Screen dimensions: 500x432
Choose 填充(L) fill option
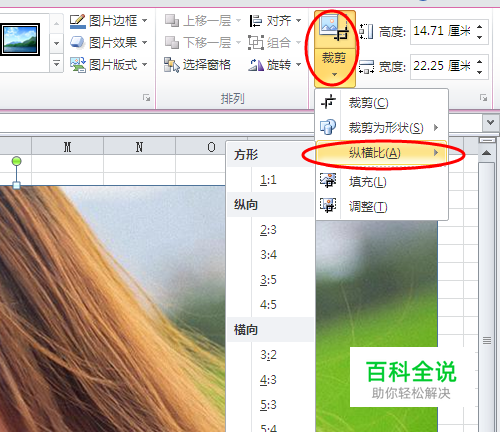382,182
